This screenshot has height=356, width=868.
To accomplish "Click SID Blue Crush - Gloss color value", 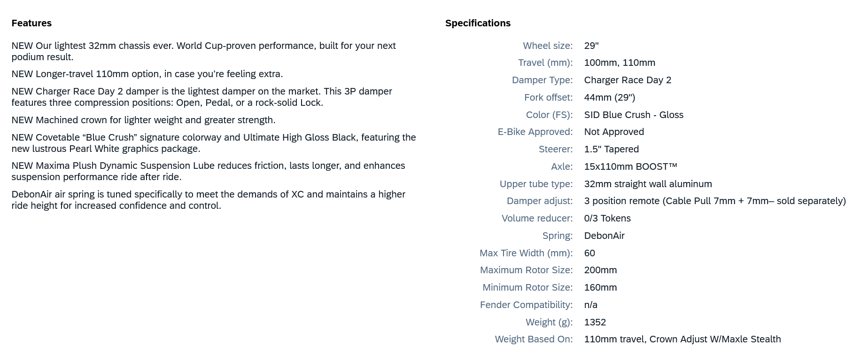I will click(x=634, y=115).
